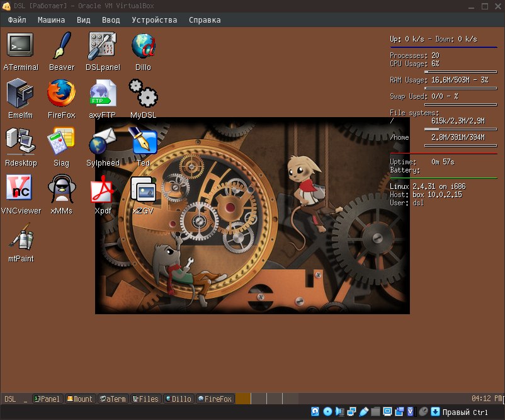Screen dimensions: 505x420
Task: Click the VirtualBox hard disk status icon
Action: point(315,411)
